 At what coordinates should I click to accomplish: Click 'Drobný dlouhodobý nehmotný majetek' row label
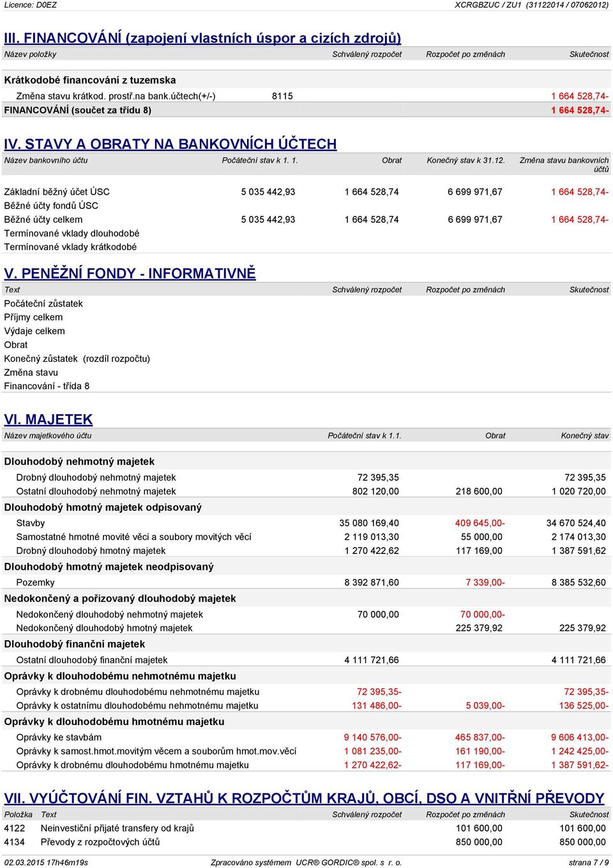[96, 477]
